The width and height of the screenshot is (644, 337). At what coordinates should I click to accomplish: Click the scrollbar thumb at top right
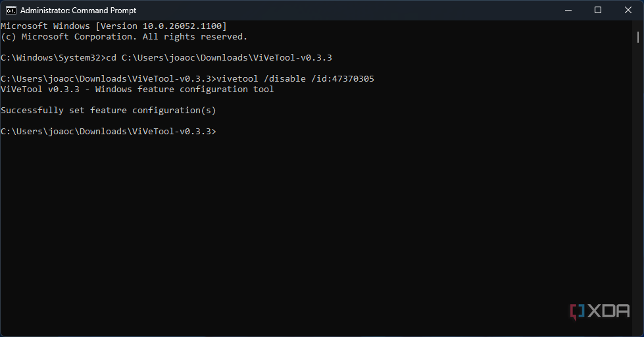(638, 37)
